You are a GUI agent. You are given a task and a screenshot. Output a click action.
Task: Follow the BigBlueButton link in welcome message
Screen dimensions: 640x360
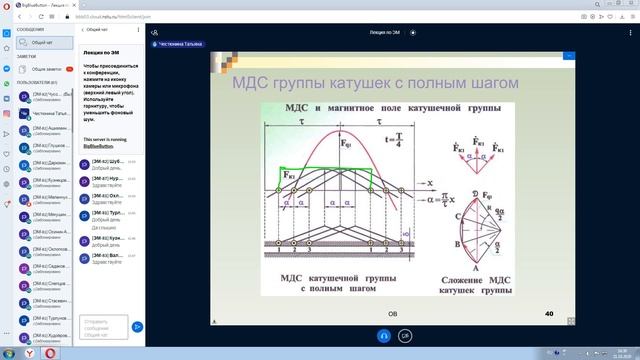click(98, 146)
